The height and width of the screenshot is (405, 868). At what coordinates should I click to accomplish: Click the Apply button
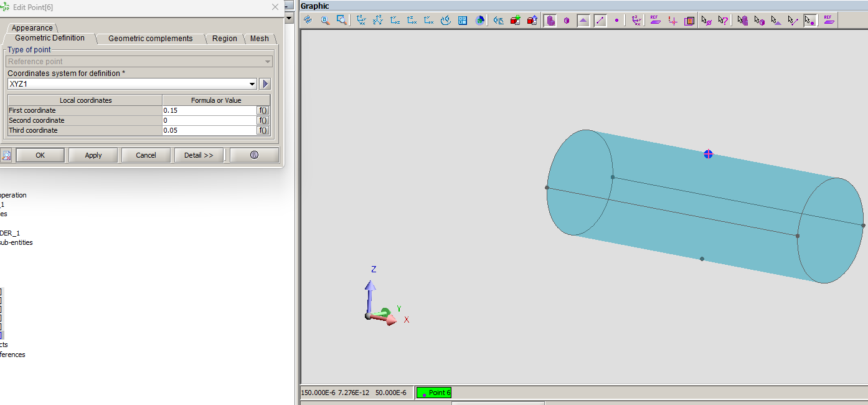pos(93,155)
